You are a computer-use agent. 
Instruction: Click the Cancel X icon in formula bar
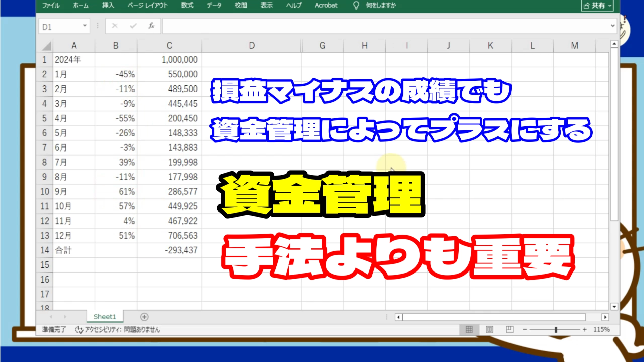(115, 26)
